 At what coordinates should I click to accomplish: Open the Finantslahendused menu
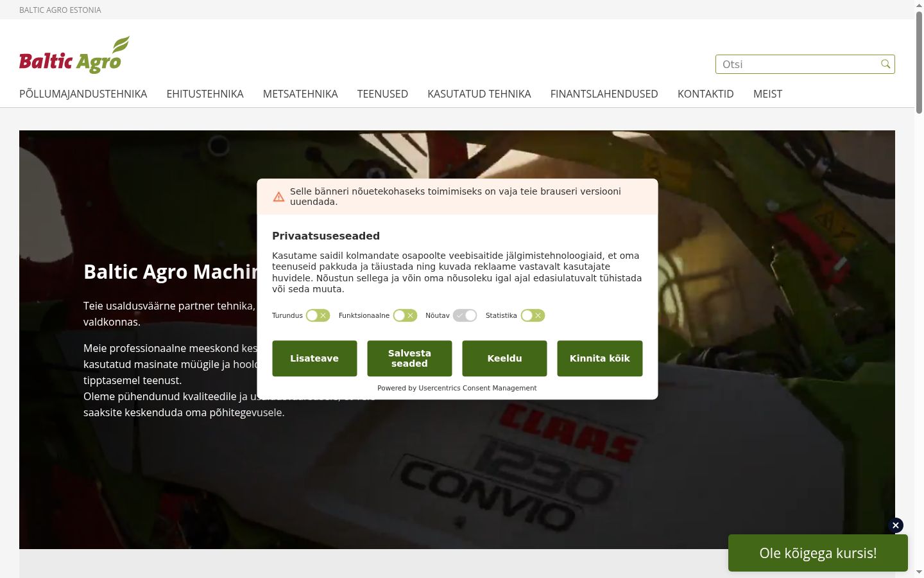click(x=604, y=94)
